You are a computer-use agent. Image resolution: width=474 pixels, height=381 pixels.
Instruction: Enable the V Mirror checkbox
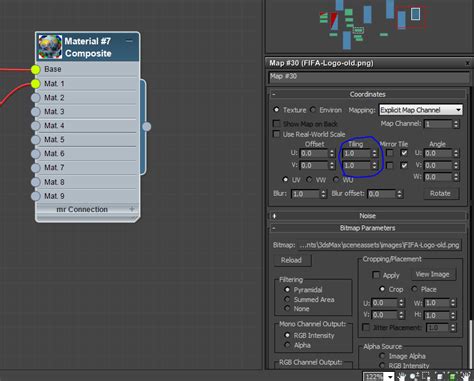[390, 165]
